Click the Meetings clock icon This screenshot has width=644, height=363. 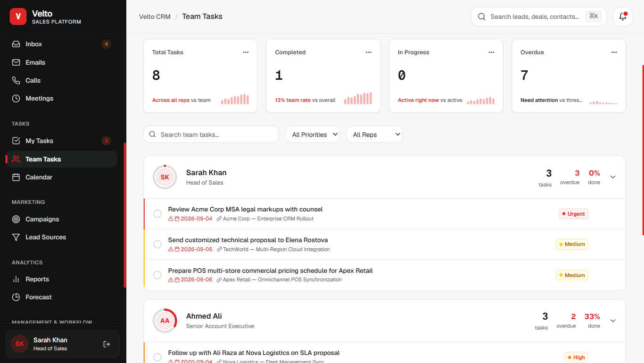pyautogui.click(x=16, y=98)
